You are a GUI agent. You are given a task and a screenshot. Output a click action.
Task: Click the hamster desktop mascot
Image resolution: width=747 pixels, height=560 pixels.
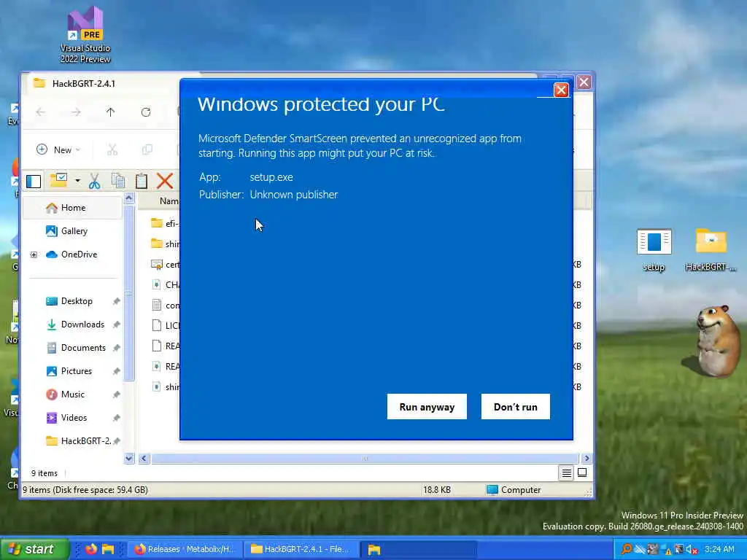[x=714, y=341]
